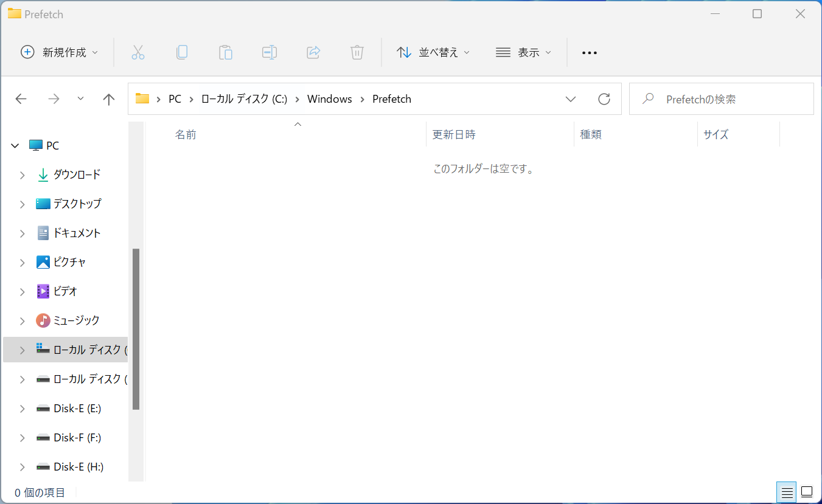Select PC in the address breadcrumb

(x=175, y=99)
